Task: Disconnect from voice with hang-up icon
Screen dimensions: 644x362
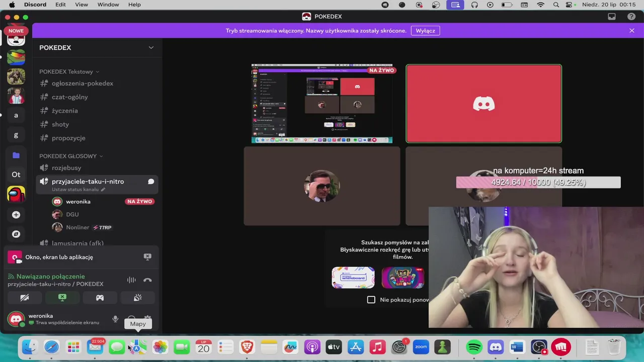Action: 147,280
